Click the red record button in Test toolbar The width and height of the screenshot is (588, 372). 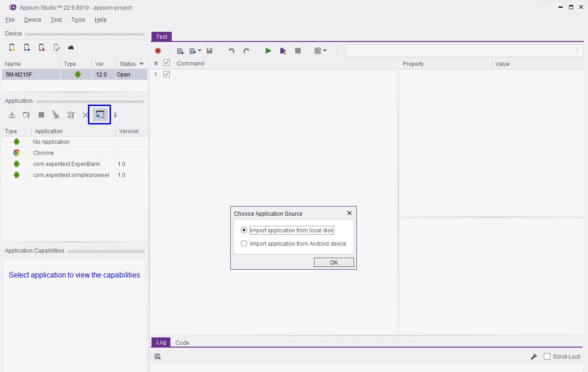(x=158, y=51)
